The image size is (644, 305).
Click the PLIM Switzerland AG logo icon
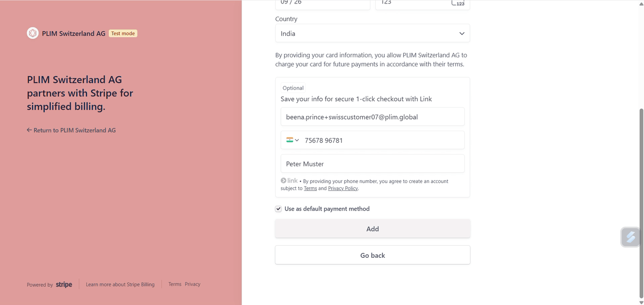[x=33, y=33]
